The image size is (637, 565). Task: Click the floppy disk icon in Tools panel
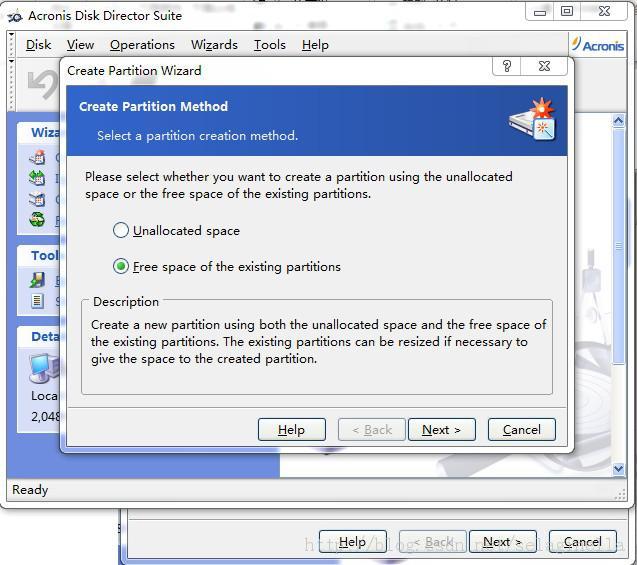(x=37, y=280)
